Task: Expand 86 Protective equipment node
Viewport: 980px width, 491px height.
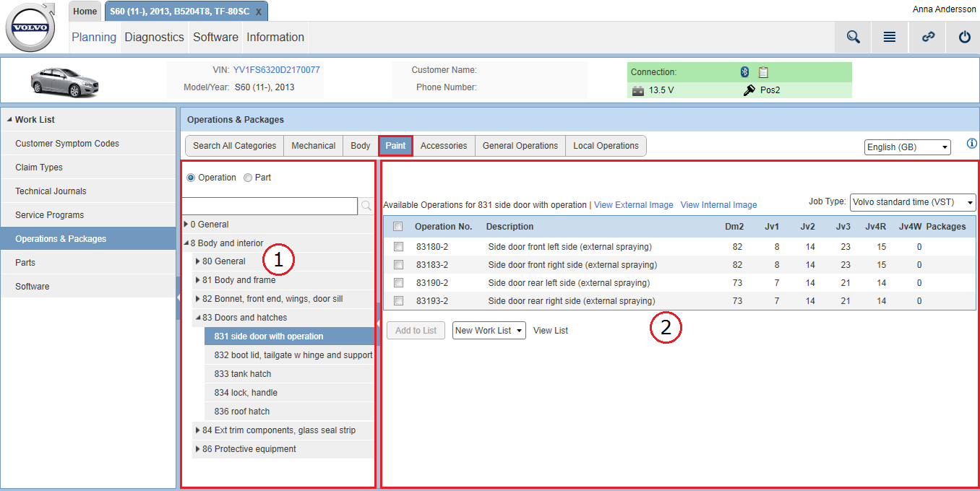Action: tap(198, 449)
